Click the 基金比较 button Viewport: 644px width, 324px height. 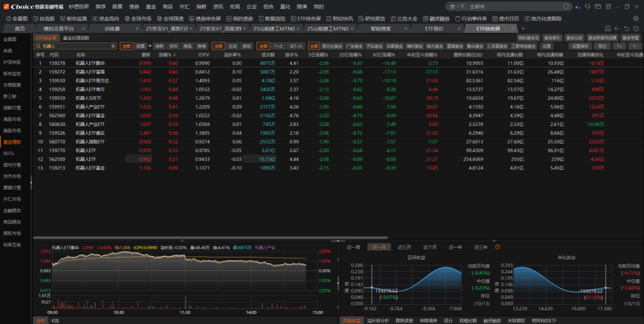(574, 38)
